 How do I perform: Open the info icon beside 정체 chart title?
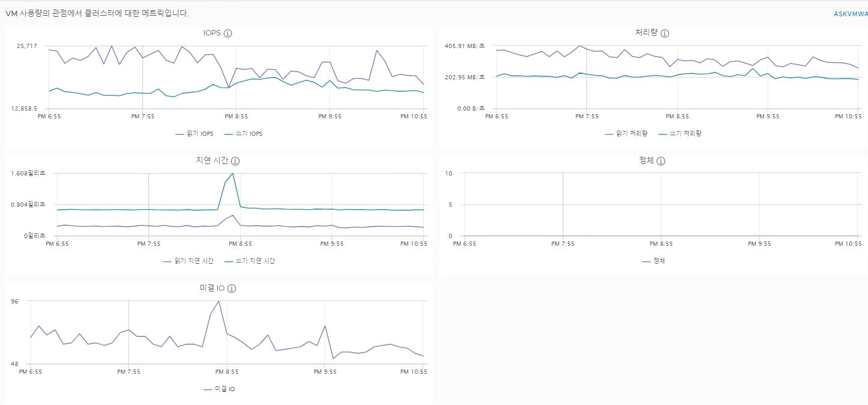[x=661, y=161]
